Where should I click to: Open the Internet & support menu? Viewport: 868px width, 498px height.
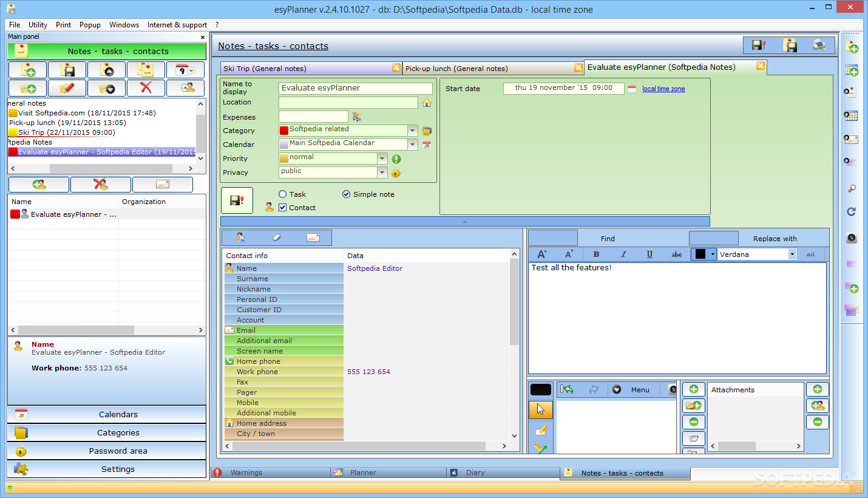pos(177,25)
